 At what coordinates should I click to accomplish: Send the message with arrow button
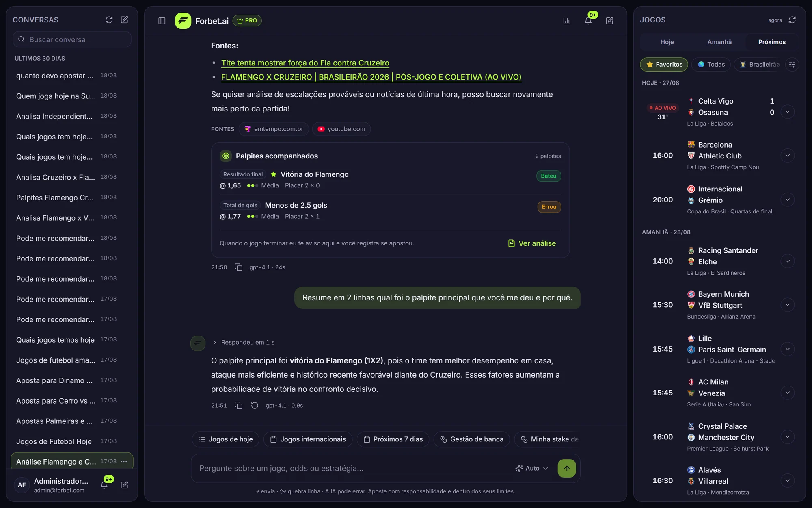[566, 468]
